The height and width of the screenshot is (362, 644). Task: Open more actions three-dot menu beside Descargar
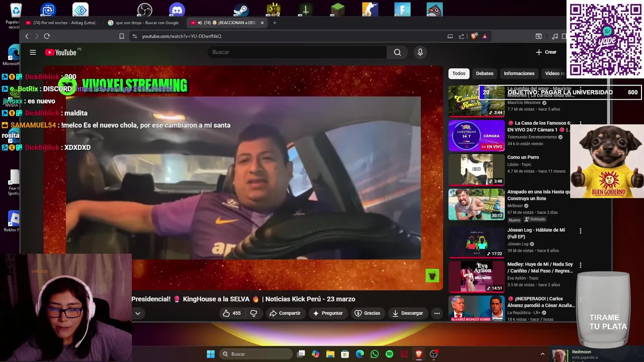pyautogui.click(x=437, y=313)
